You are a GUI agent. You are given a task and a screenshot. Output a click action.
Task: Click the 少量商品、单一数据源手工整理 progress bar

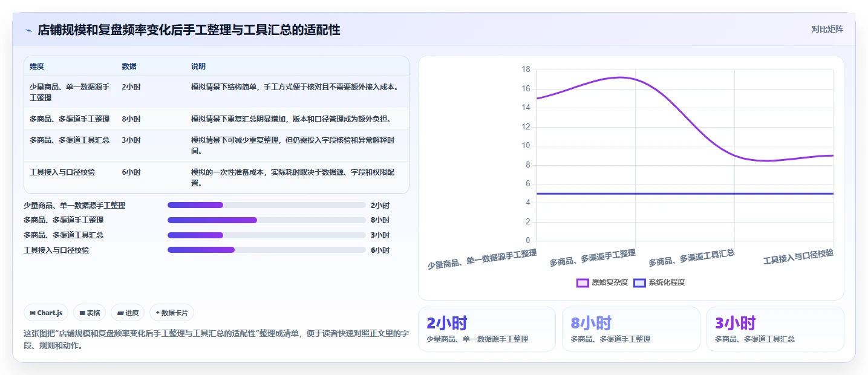click(x=267, y=205)
